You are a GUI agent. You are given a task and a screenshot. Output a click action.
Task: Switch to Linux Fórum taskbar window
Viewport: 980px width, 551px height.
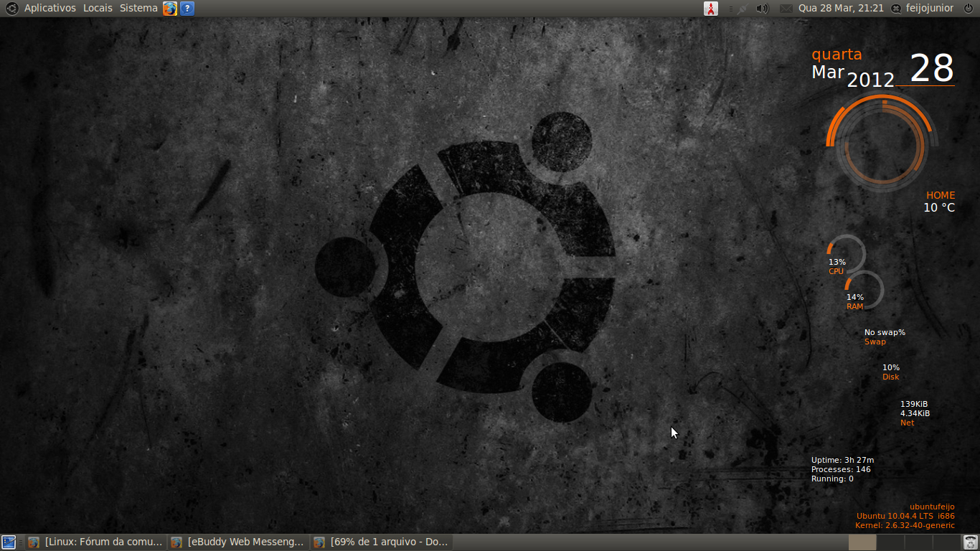(x=95, y=542)
